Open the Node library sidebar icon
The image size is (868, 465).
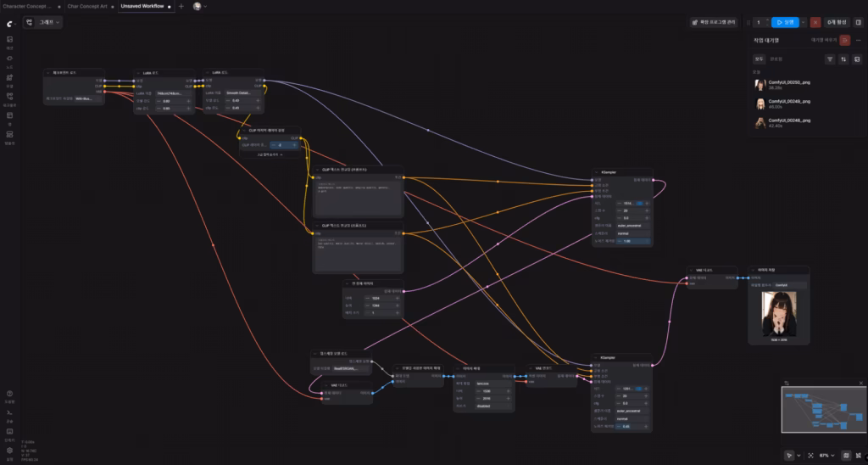[9, 58]
